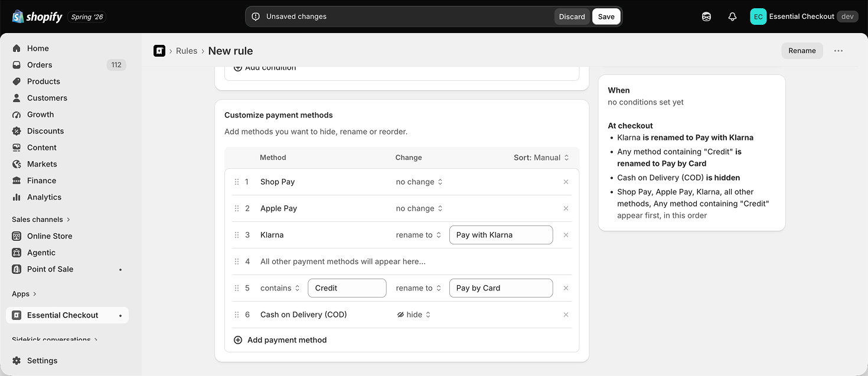Expand the Apps section

24,294
